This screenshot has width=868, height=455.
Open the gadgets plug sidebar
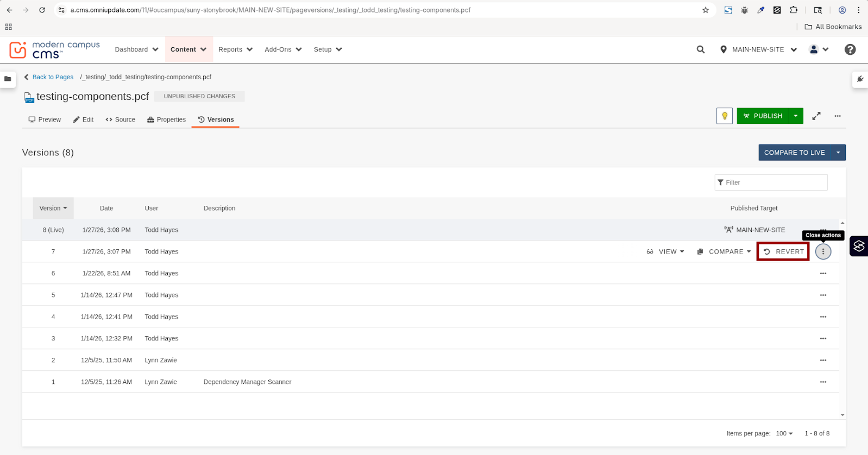(x=860, y=79)
